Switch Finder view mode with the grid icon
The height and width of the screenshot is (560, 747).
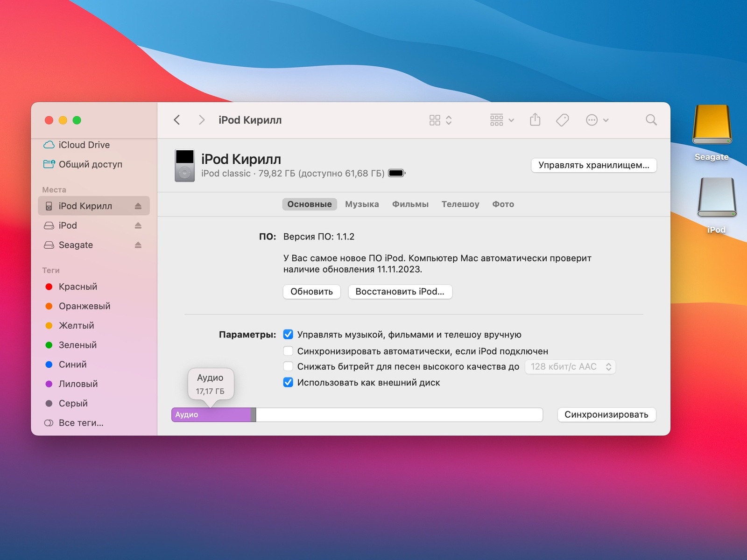click(x=440, y=120)
